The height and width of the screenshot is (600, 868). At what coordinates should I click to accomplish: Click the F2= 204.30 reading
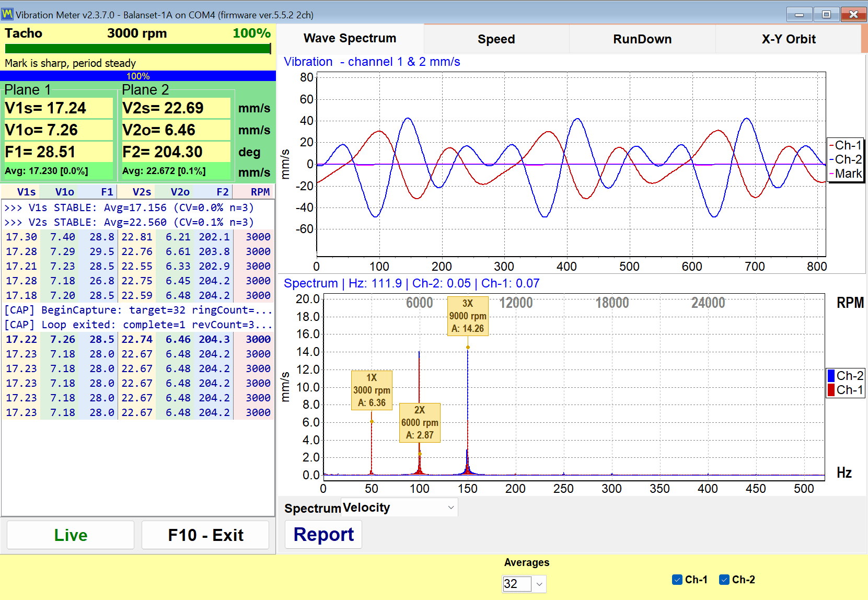(176, 152)
